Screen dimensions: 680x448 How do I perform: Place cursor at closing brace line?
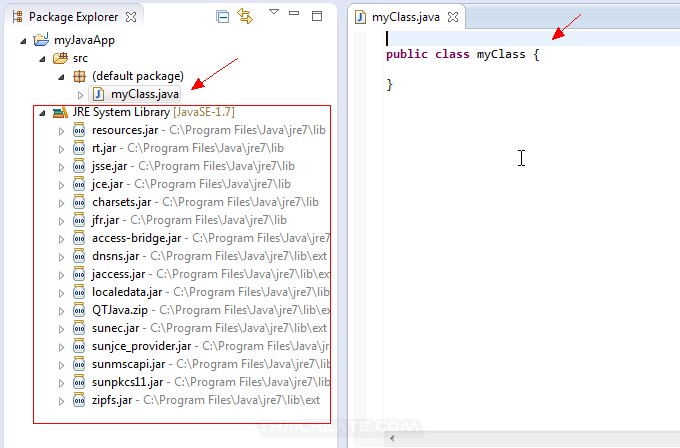point(389,84)
